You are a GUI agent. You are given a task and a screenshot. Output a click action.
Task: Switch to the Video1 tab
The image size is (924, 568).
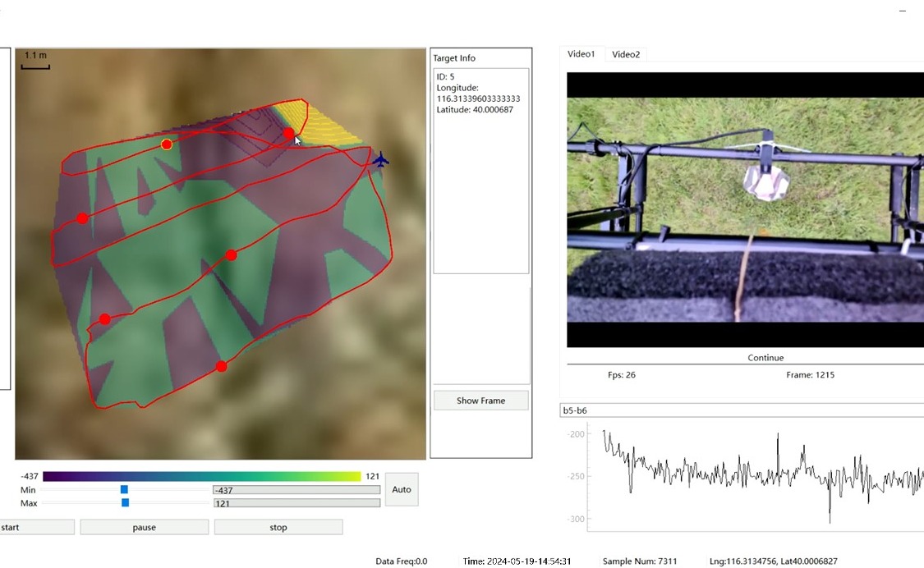pos(581,54)
